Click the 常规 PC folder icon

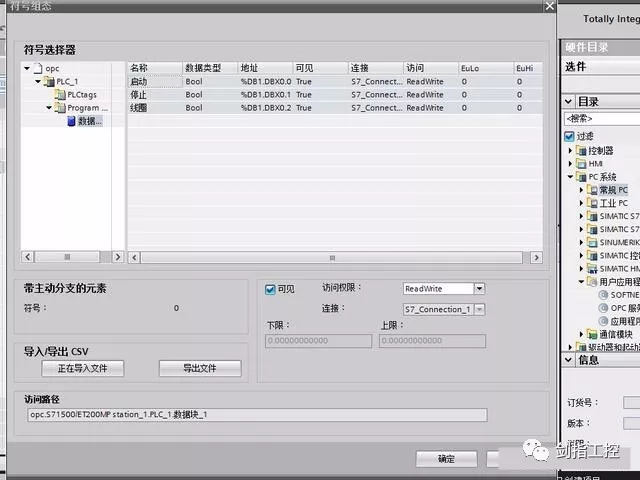pyautogui.click(x=591, y=189)
